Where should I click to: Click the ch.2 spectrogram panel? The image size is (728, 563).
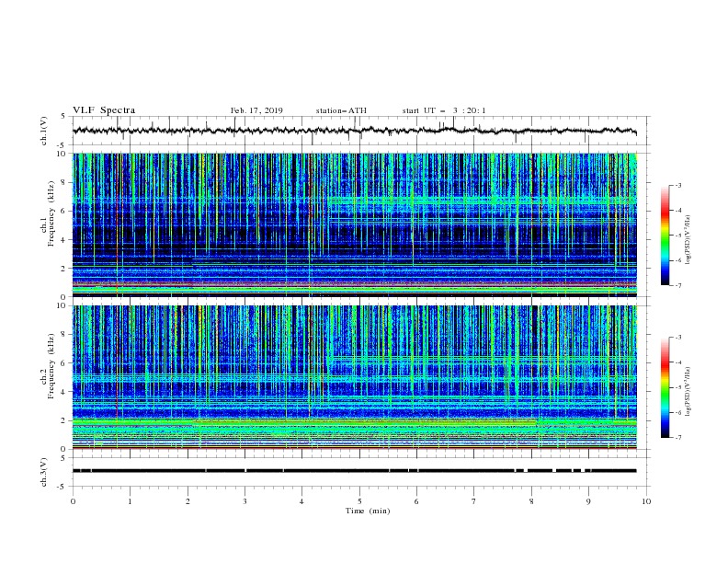point(354,377)
